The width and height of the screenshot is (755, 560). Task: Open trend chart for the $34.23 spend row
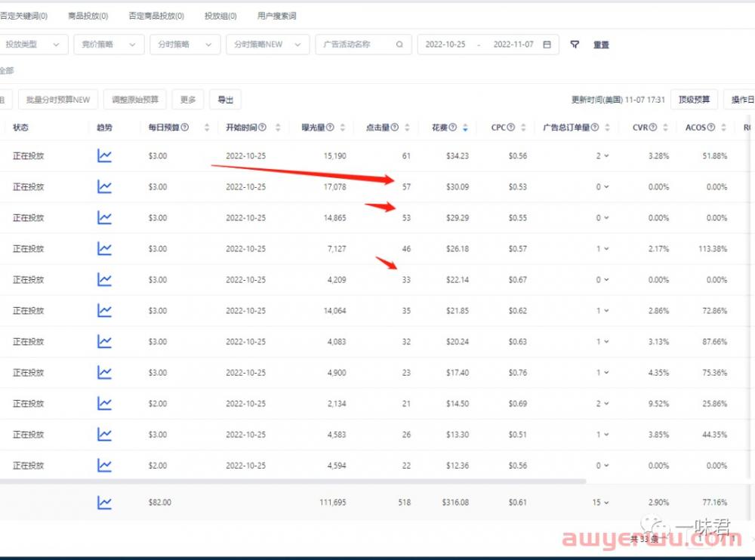[x=104, y=156]
